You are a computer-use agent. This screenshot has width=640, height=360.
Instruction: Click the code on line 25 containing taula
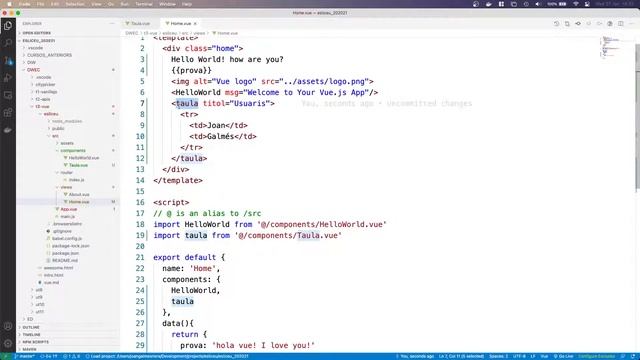click(x=182, y=301)
